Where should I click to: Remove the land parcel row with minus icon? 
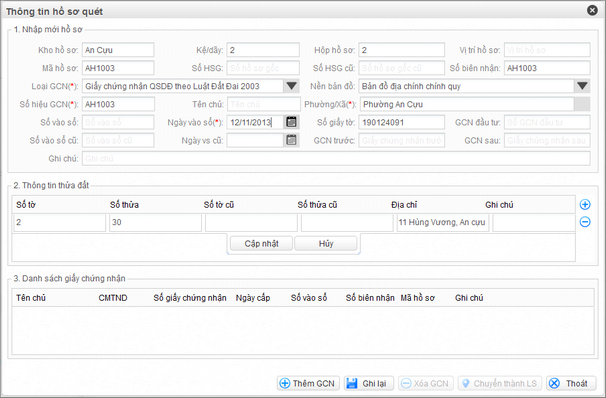pyautogui.click(x=585, y=222)
